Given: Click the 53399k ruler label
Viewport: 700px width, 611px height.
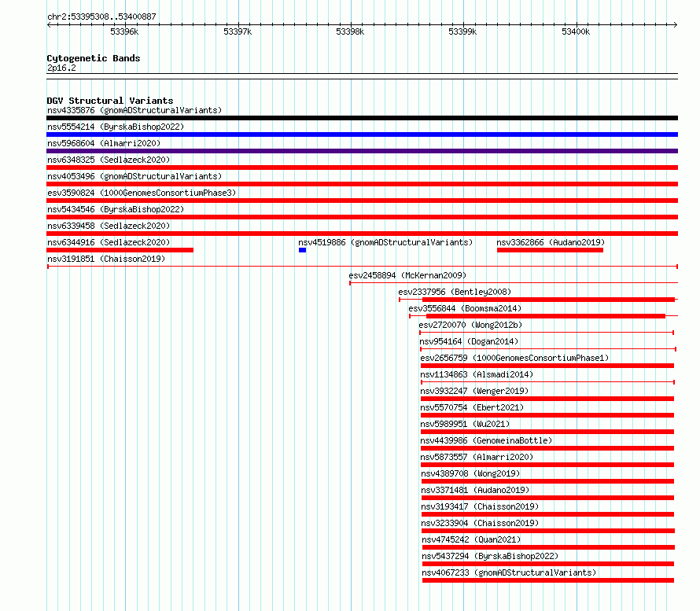Looking at the screenshot, I should tap(462, 31).
